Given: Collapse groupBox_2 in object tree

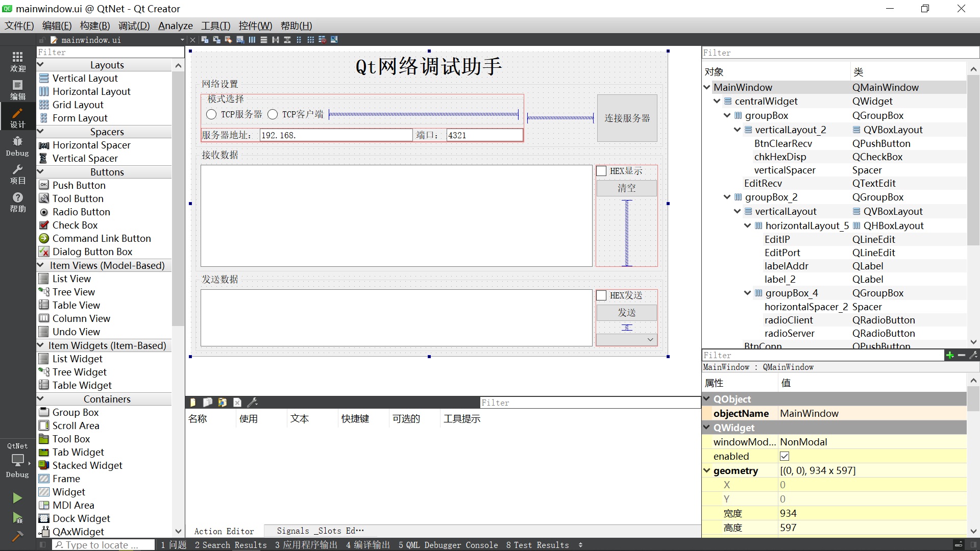Looking at the screenshot, I should (x=727, y=197).
